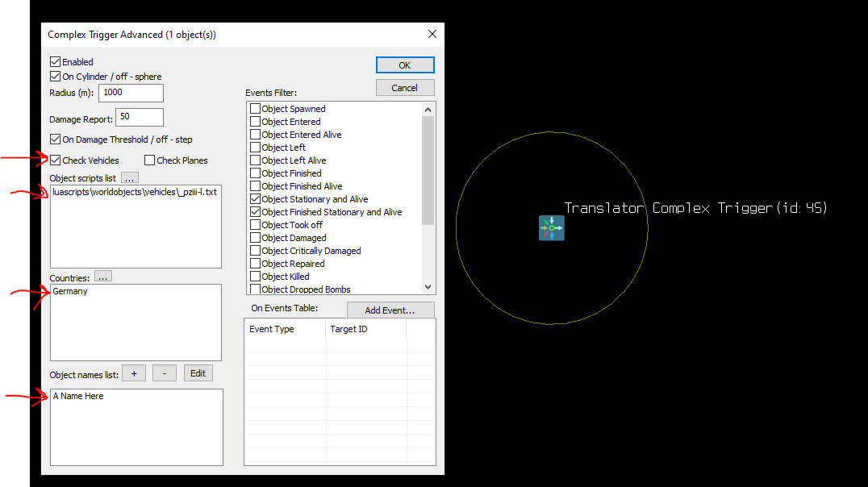The width and height of the screenshot is (868, 487).
Task: Click the Add Event... button
Action: coord(390,310)
